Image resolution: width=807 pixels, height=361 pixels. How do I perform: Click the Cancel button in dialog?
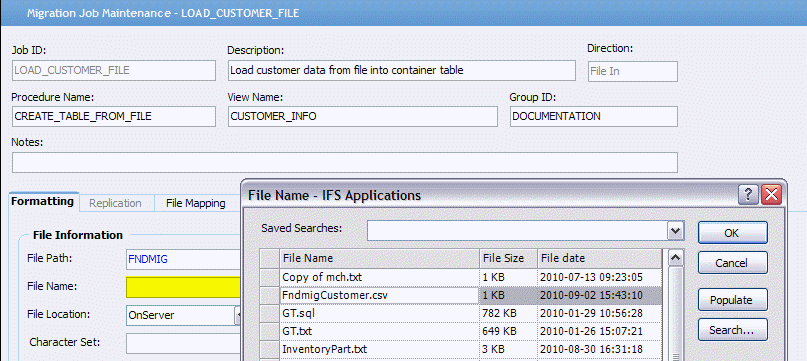[x=732, y=263]
